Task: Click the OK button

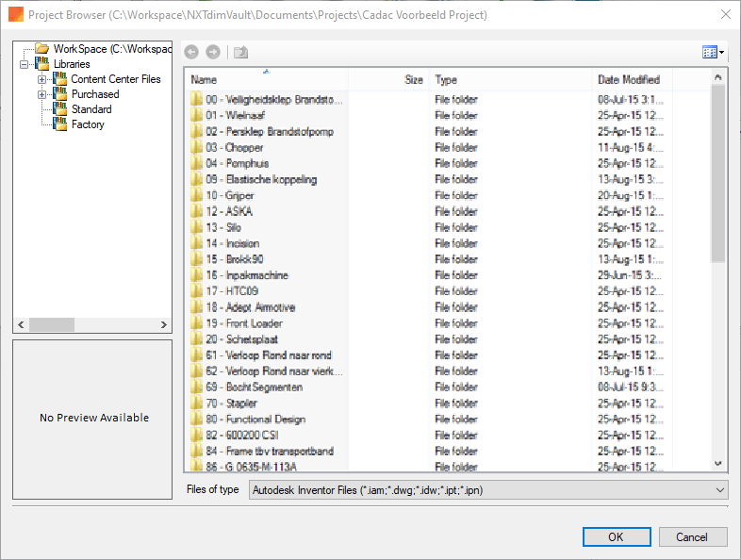Action: click(617, 536)
